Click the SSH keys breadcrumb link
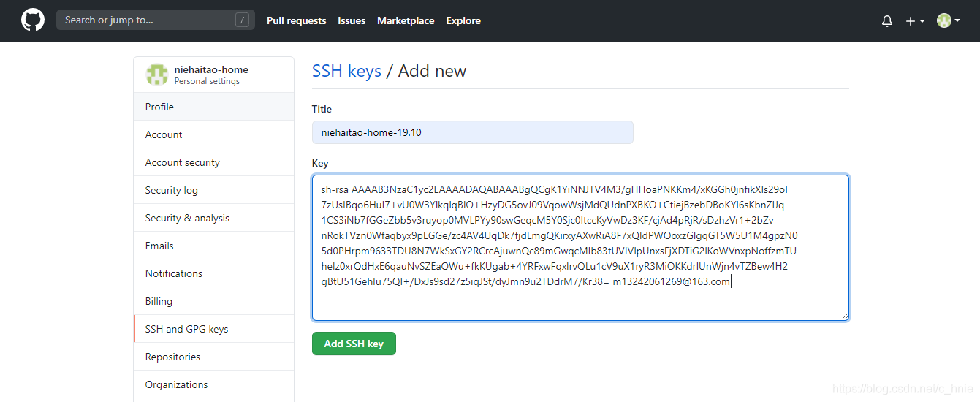 [x=346, y=71]
